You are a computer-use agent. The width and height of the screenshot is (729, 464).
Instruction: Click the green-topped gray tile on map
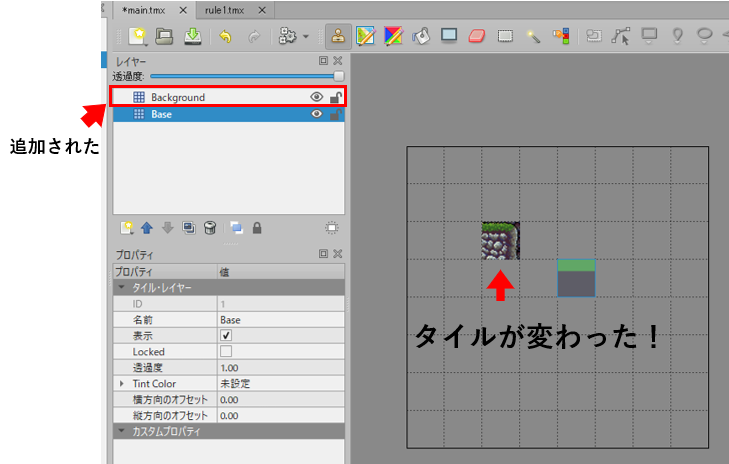576,278
